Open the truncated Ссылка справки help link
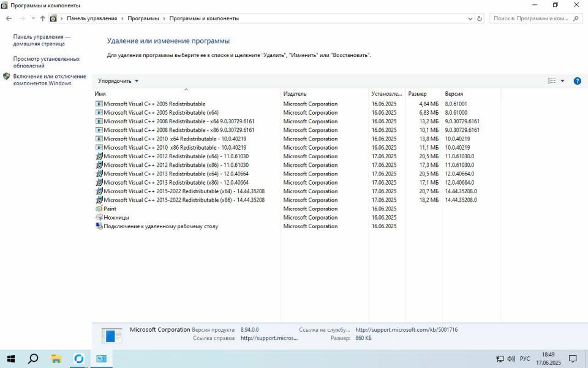Screen dimensions: 588x368 (269, 338)
